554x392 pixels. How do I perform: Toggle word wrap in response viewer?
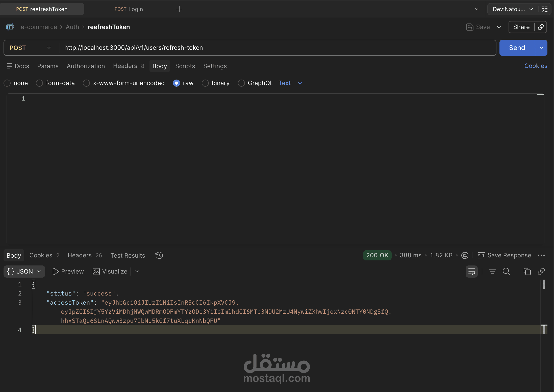click(471, 272)
